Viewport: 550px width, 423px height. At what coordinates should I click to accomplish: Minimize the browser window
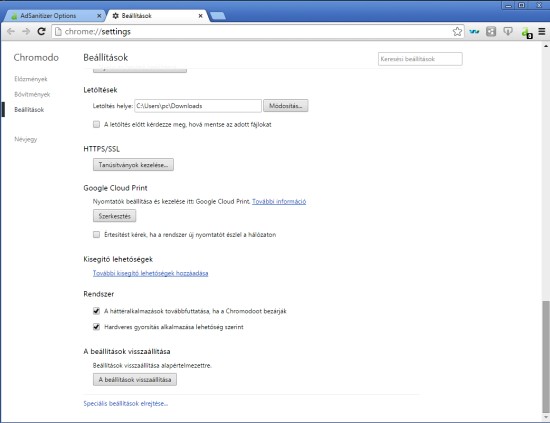click(x=508, y=5)
